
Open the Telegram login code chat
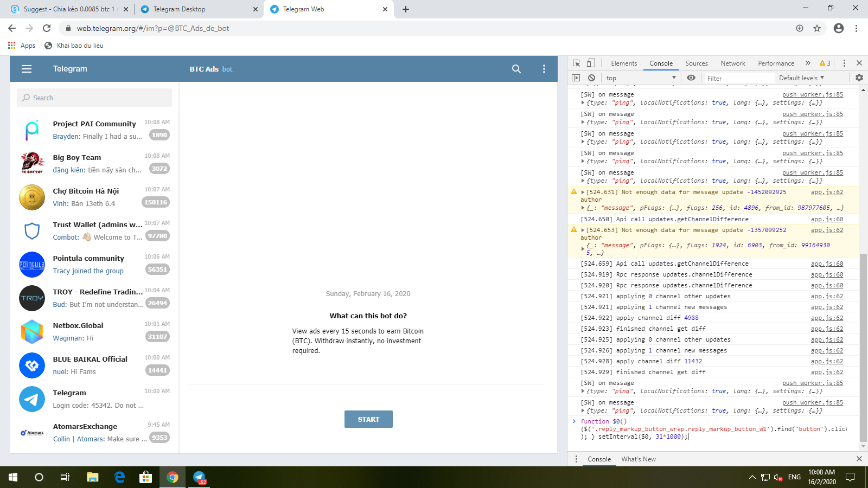pyautogui.click(x=94, y=399)
